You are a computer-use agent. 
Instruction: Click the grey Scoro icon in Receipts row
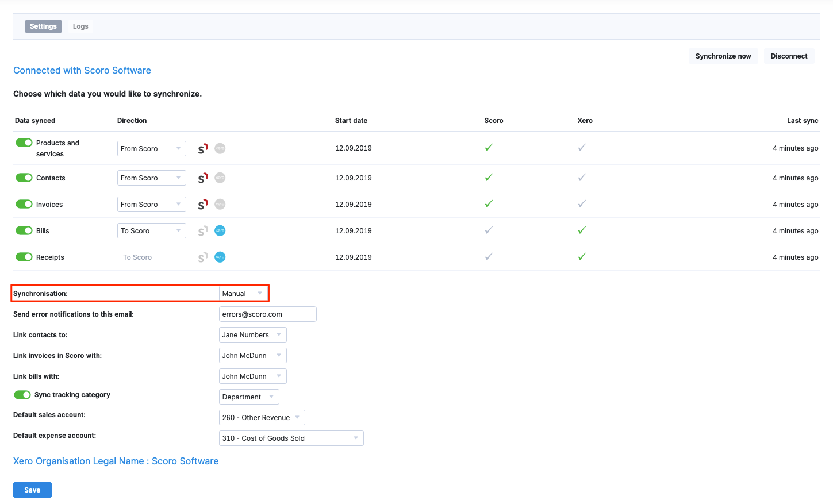203,257
